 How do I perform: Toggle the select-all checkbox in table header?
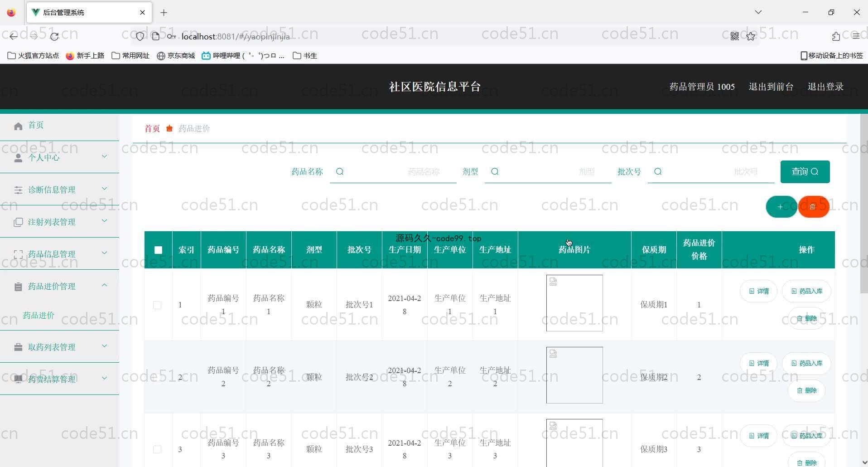(158, 250)
